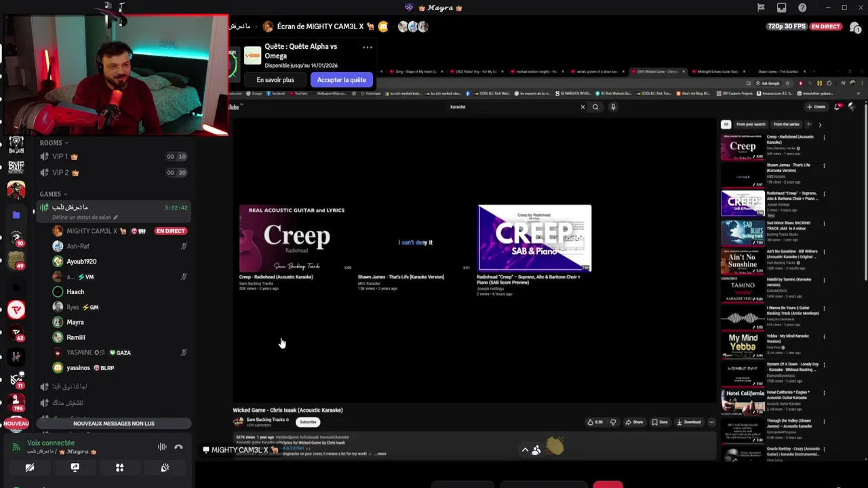Edit the 'Définir un statut de salon' status
This screenshot has width=868, height=488.
pyautogui.click(x=85, y=218)
